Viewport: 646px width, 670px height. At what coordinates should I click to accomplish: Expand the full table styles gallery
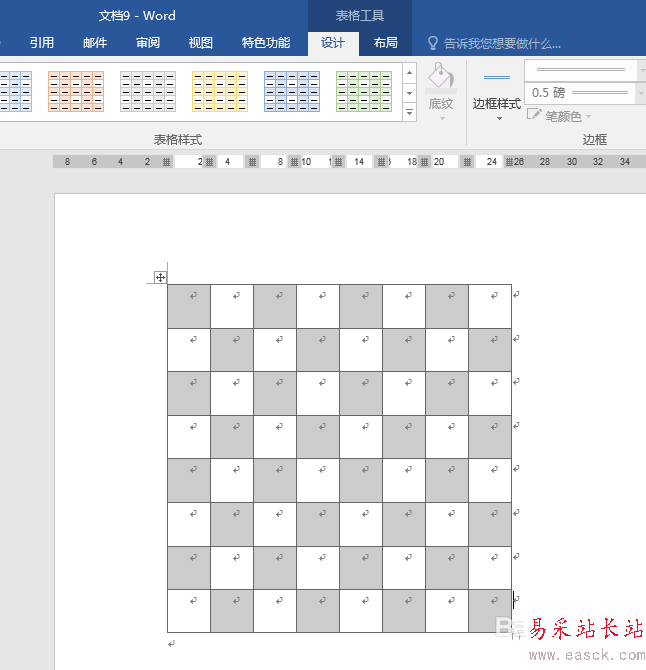409,112
